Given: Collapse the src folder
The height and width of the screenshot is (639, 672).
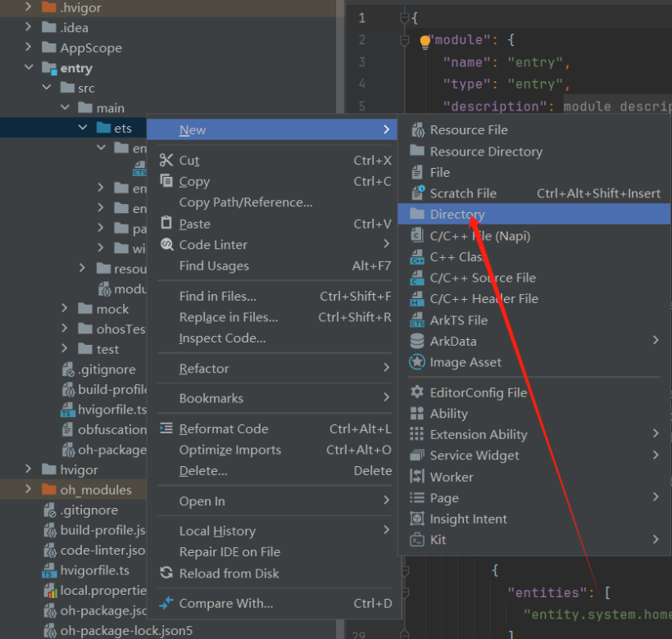Looking at the screenshot, I should click(47, 88).
